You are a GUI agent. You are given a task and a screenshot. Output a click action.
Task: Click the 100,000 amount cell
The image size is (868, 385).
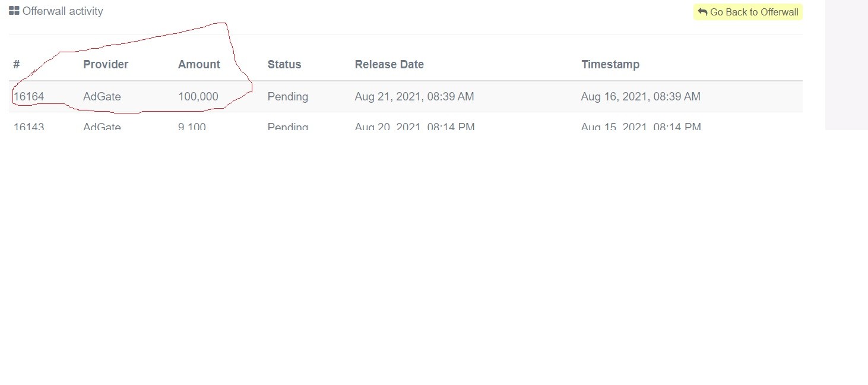(198, 96)
